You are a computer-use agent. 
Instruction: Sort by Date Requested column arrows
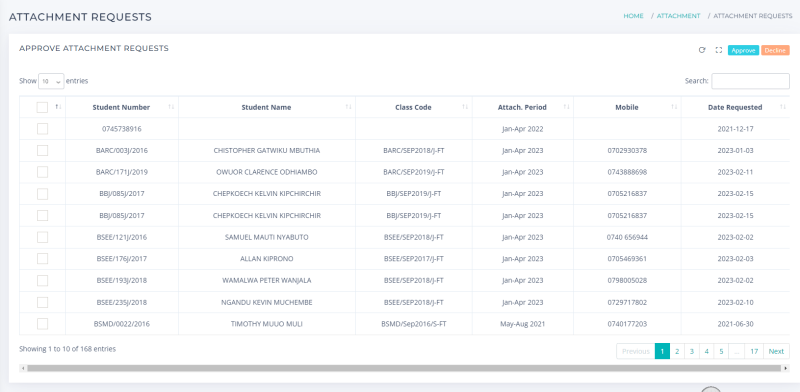point(783,107)
